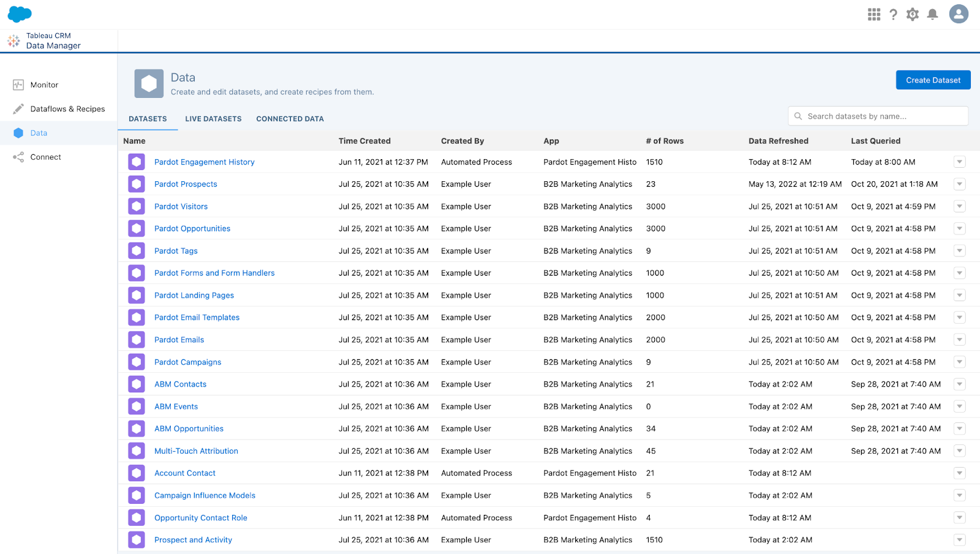The image size is (980, 554).
Task: Open the Opportunity Contact Role dataset link
Action: point(201,518)
